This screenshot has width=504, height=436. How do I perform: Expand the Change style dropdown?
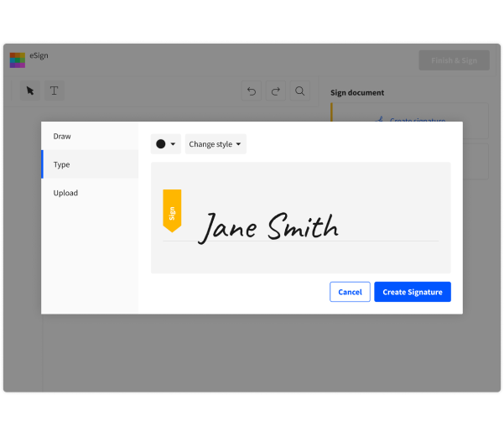tap(216, 144)
